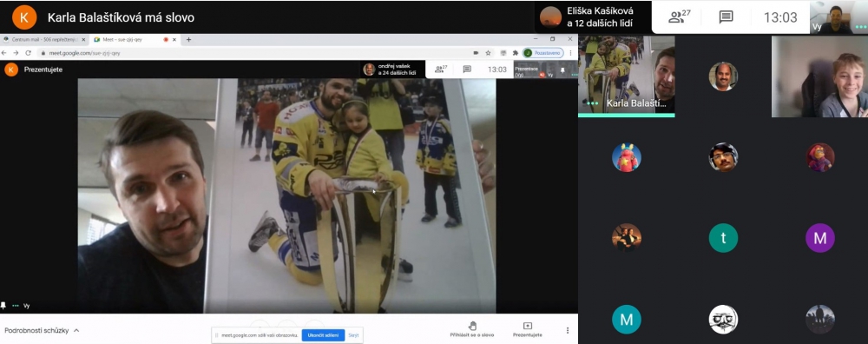
Task: Click the avatar of the bald man
Action: (x=723, y=76)
